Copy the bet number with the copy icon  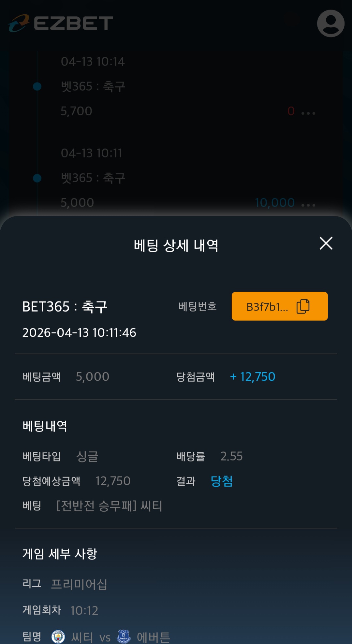point(303,306)
